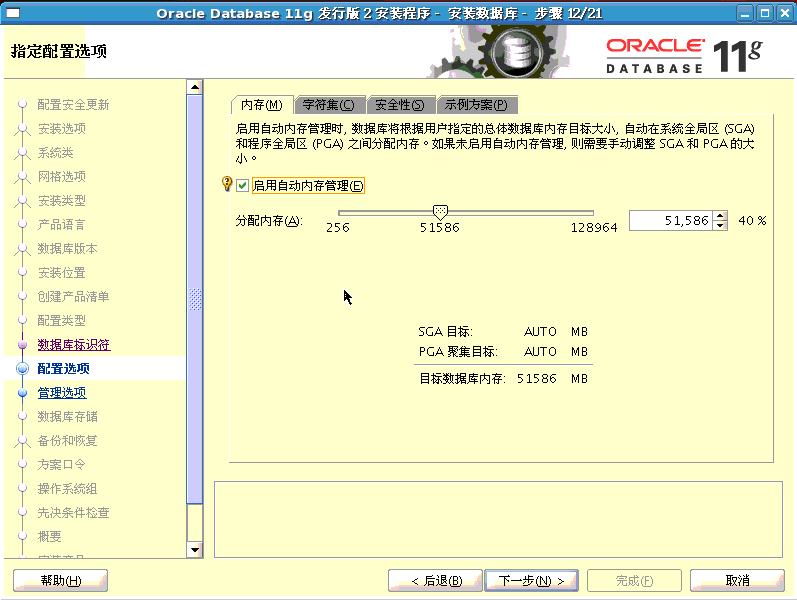The width and height of the screenshot is (797, 600).
Task: Click the 取消 cancel button
Action: [x=737, y=581]
